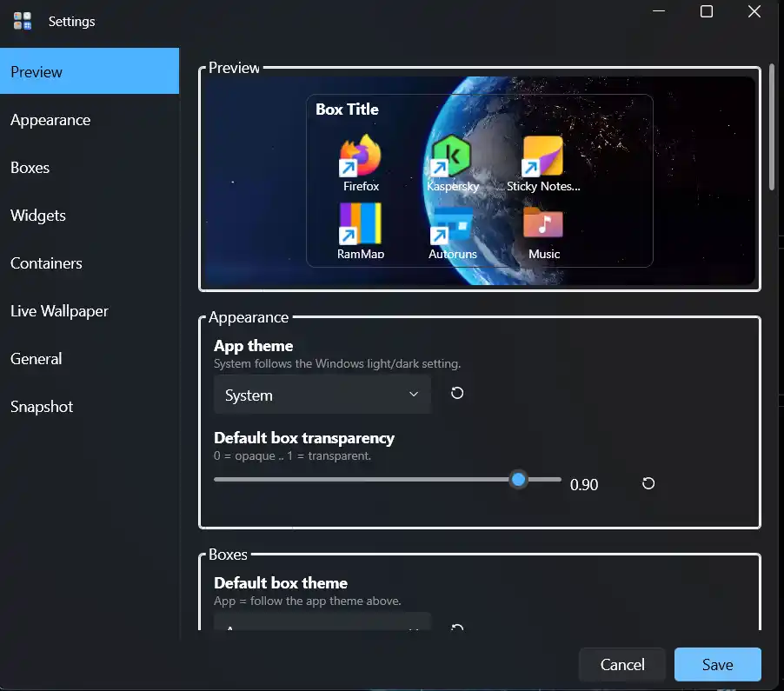Screen dimensions: 784x691
Task: Save the settings changes
Action: [717, 665]
